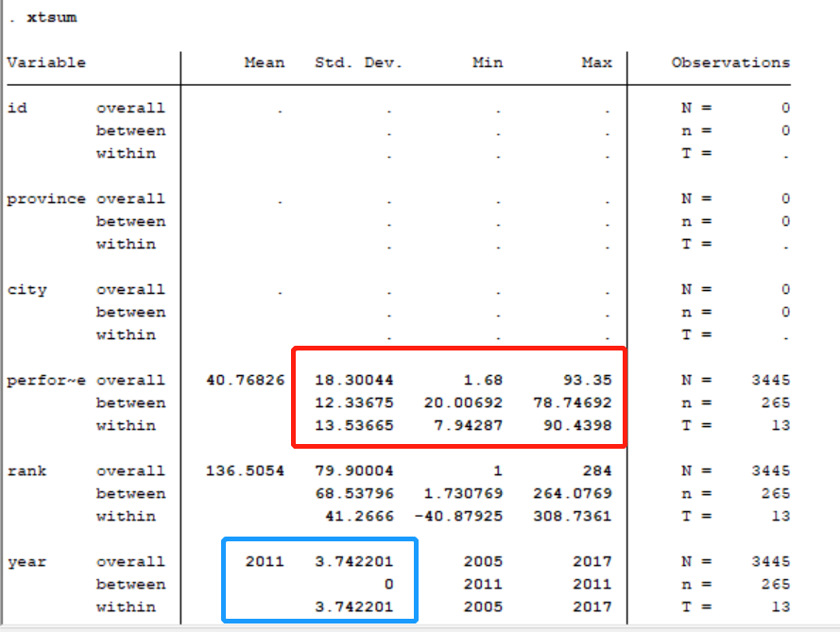Select the Observations column header
The image size is (840, 632).
pyautogui.click(x=730, y=62)
